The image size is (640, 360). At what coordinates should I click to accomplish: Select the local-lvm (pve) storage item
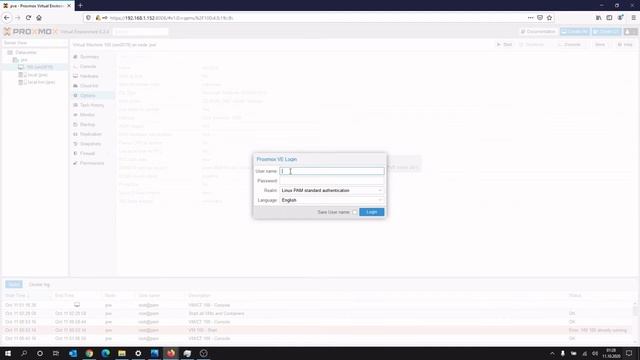[x=40, y=82]
